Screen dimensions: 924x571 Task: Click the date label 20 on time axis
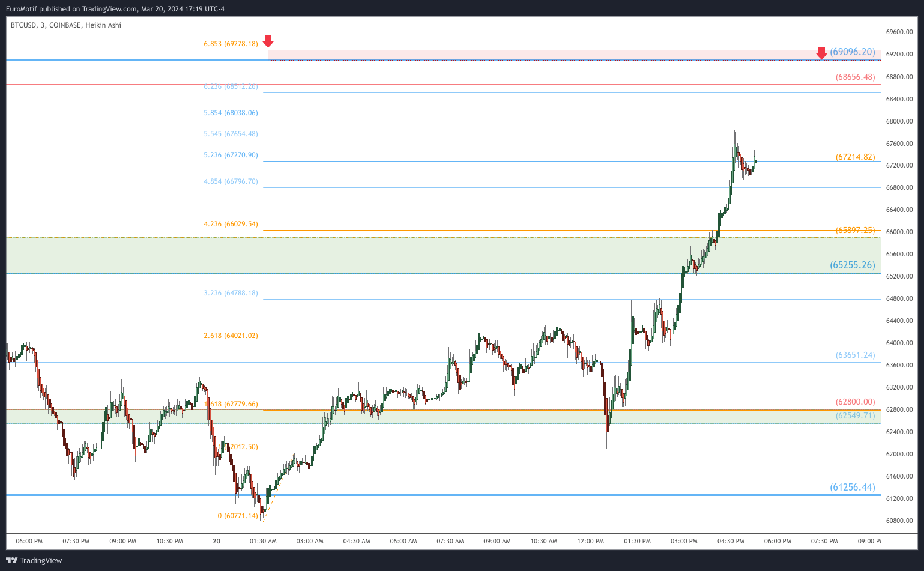click(x=216, y=541)
